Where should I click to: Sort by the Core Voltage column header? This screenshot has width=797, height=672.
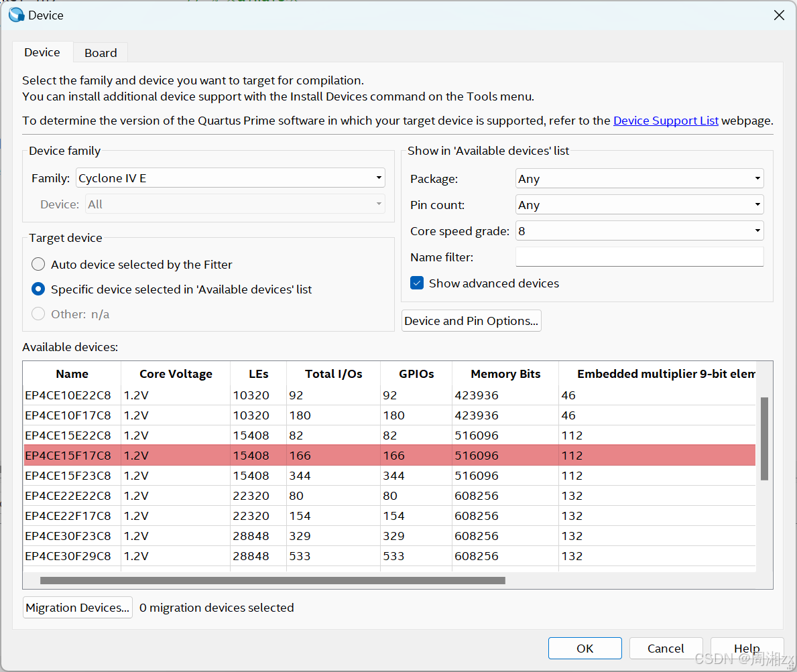pyautogui.click(x=176, y=374)
